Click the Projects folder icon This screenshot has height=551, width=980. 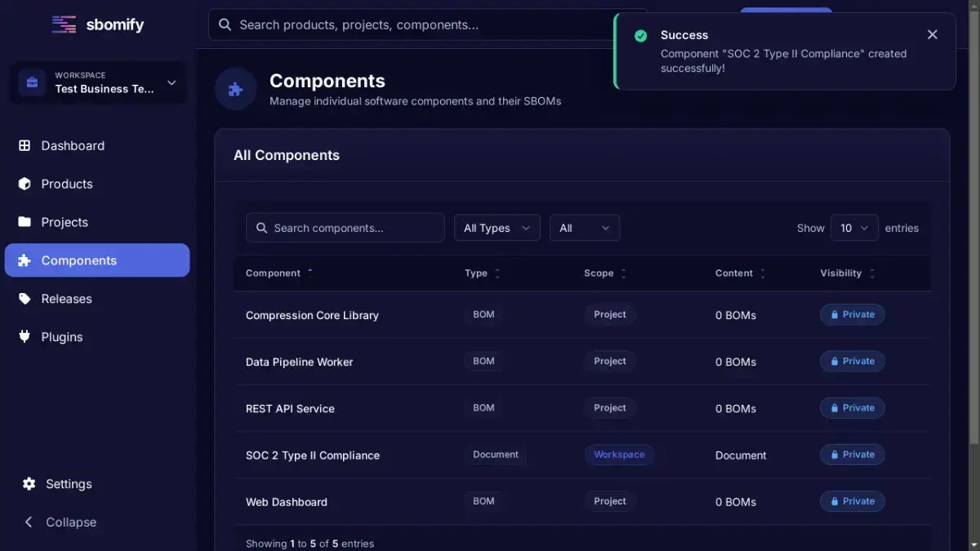coord(24,222)
